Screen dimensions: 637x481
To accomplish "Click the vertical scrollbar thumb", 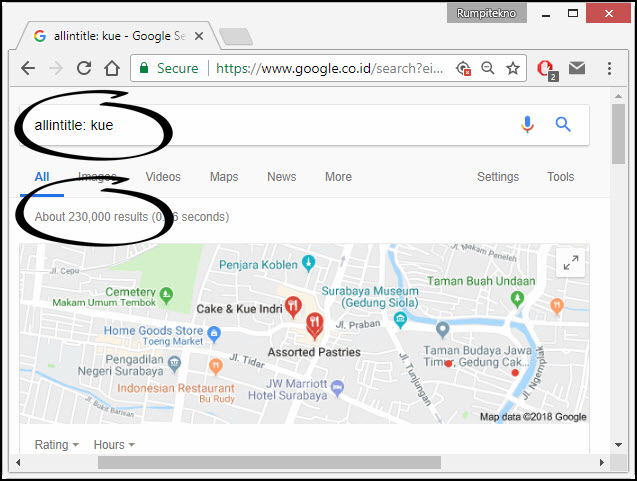I will 618,134.
